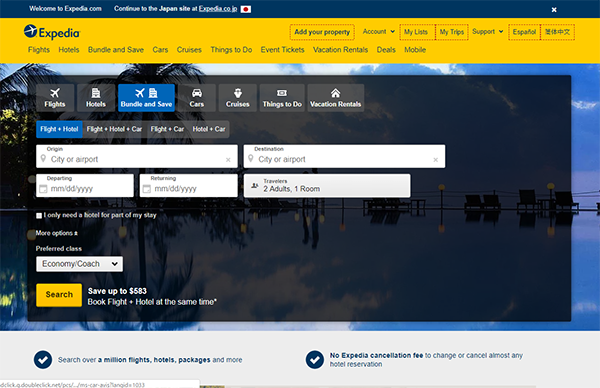This screenshot has height=388, width=600.
Task: Click the Returning calendar icon
Action: click(147, 189)
